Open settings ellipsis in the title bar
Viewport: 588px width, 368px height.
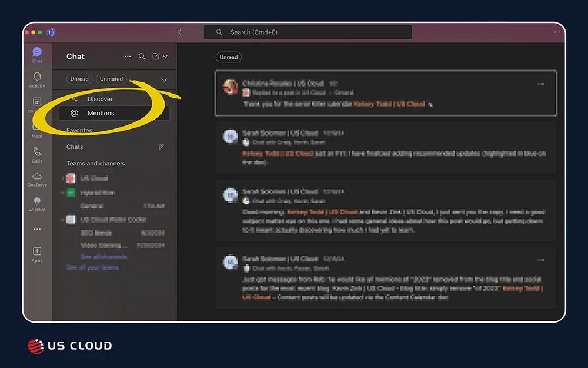click(557, 32)
